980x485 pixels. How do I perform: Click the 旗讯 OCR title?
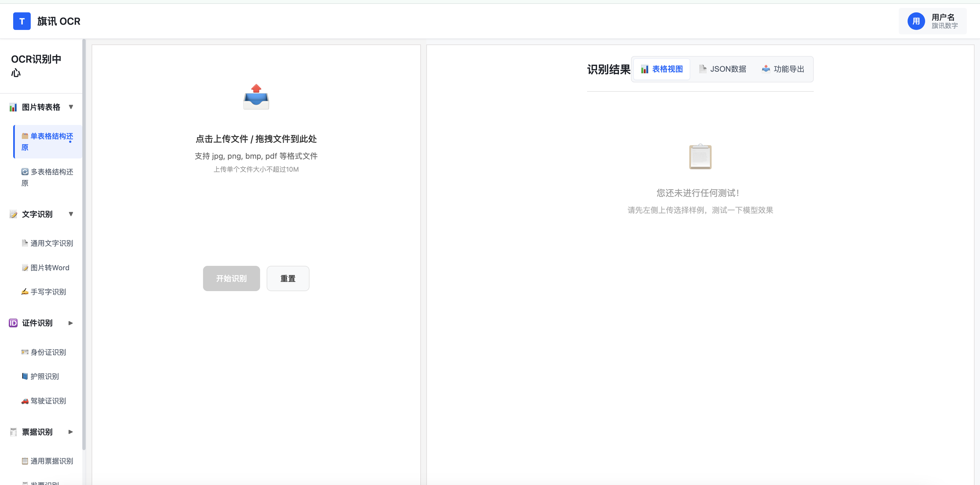tap(59, 21)
